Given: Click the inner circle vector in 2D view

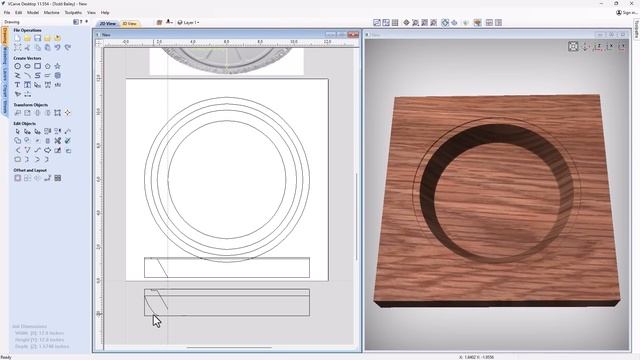Looking at the screenshot, I should tap(227, 179).
